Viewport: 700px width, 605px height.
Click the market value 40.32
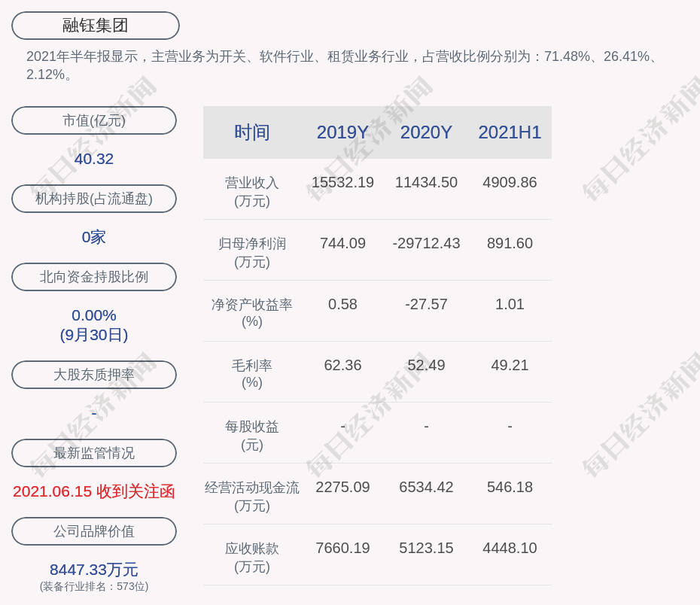[94, 159]
